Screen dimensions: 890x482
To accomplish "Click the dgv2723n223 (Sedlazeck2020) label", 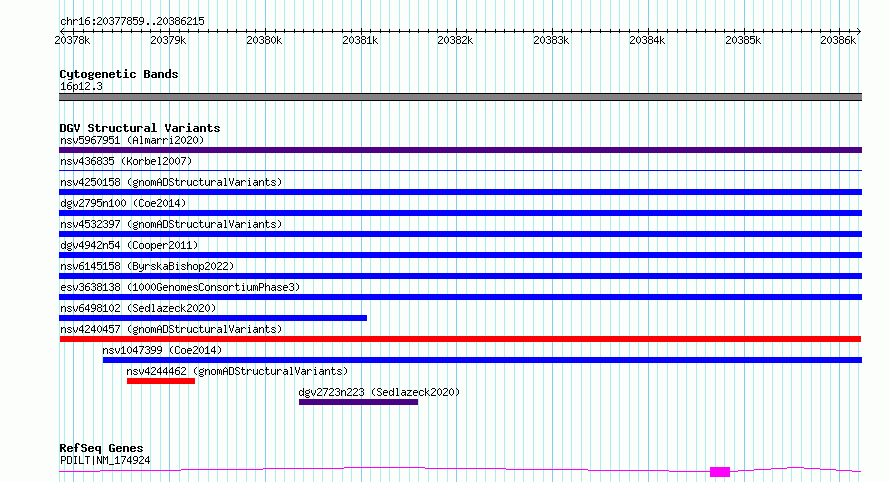I will (379, 392).
